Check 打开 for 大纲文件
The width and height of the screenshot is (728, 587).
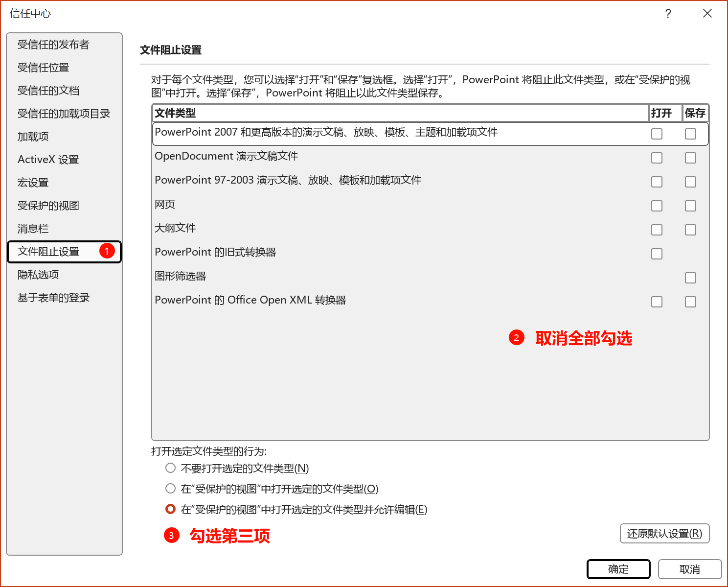(657, 230)
